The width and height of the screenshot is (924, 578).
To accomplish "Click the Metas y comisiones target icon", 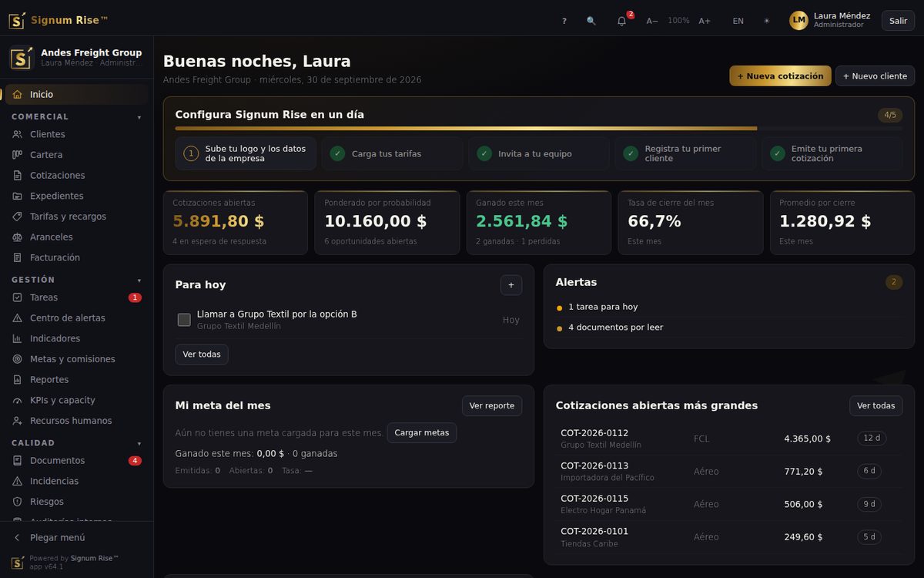I will pos(17,359).
